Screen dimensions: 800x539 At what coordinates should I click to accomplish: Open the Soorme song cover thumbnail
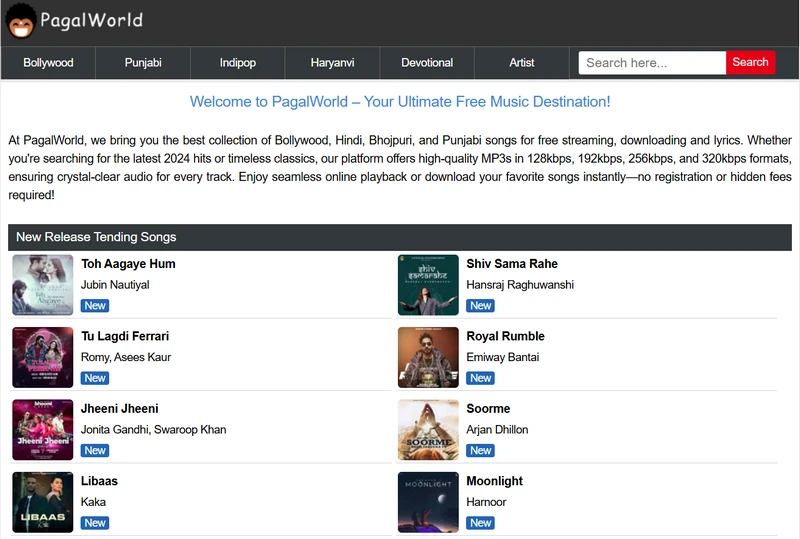coord(428,430)
